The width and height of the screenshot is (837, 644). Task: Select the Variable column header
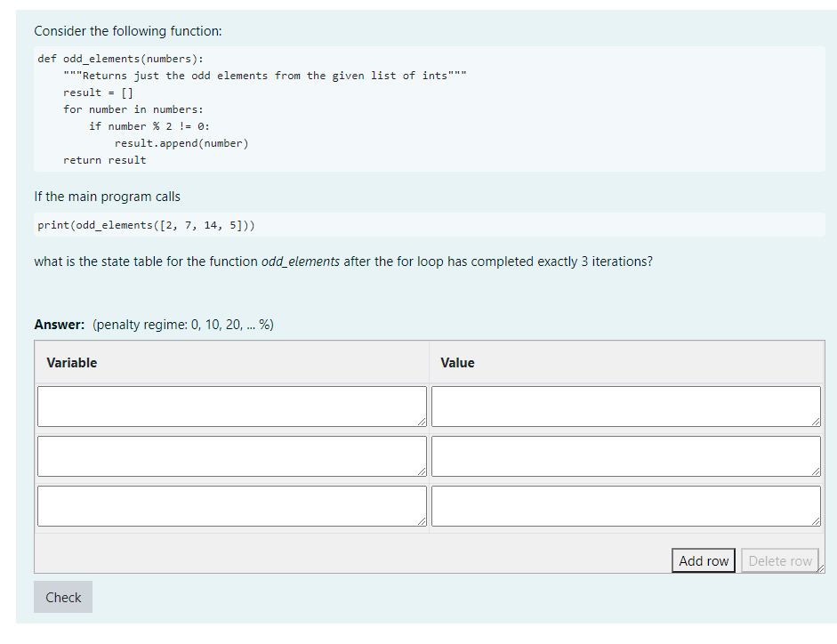tap(71, 362)
